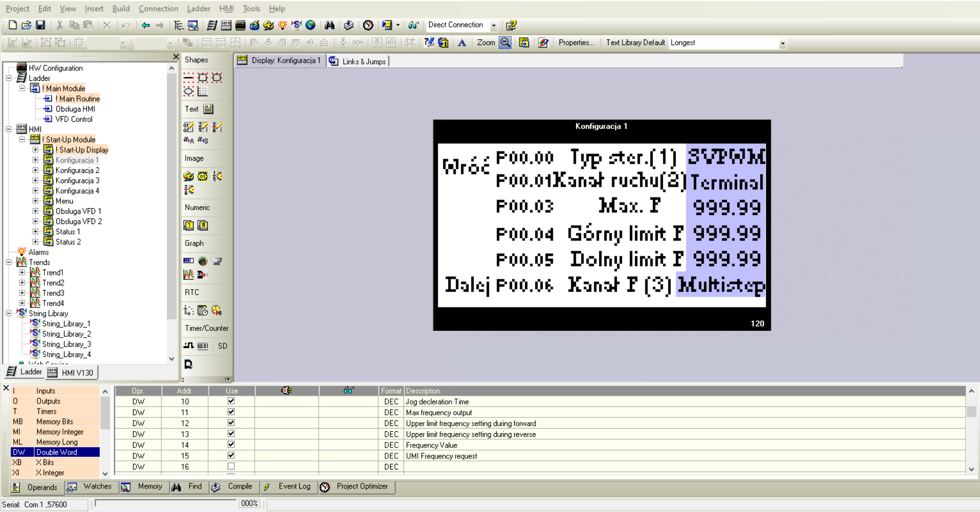Click the Properties... button

click(576, 43)
